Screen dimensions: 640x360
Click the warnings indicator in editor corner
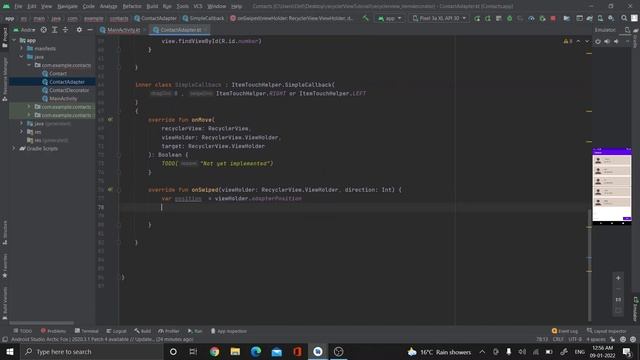(568, 41)
